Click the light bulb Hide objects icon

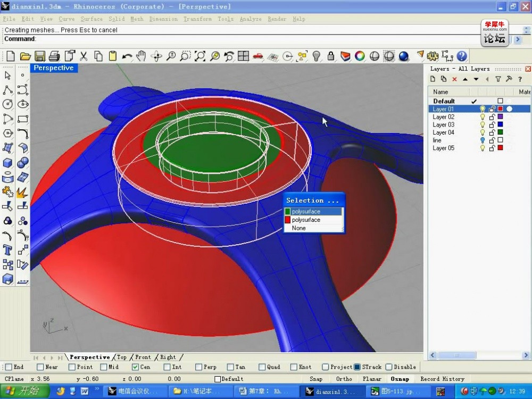pos(316,56)
